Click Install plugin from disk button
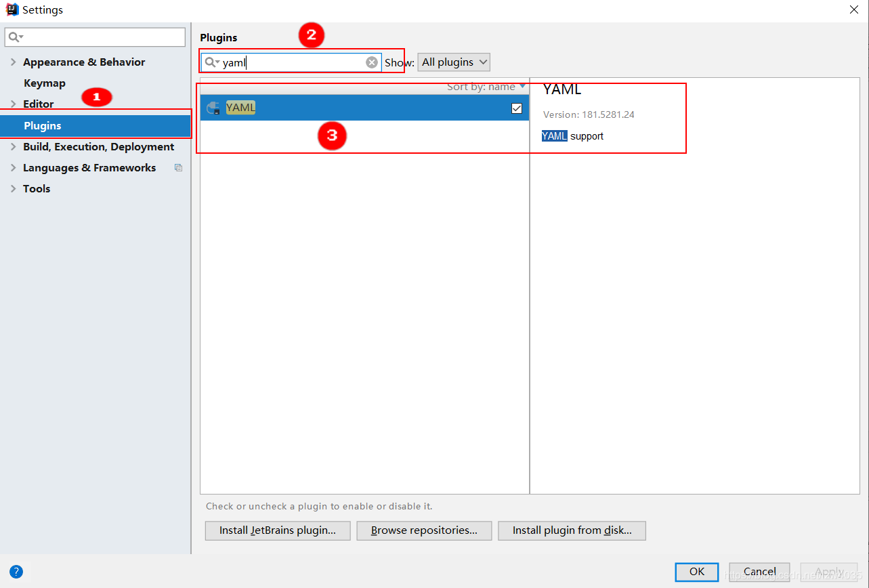The height and width of the screenshot is (588, 869). click(572, 530)
